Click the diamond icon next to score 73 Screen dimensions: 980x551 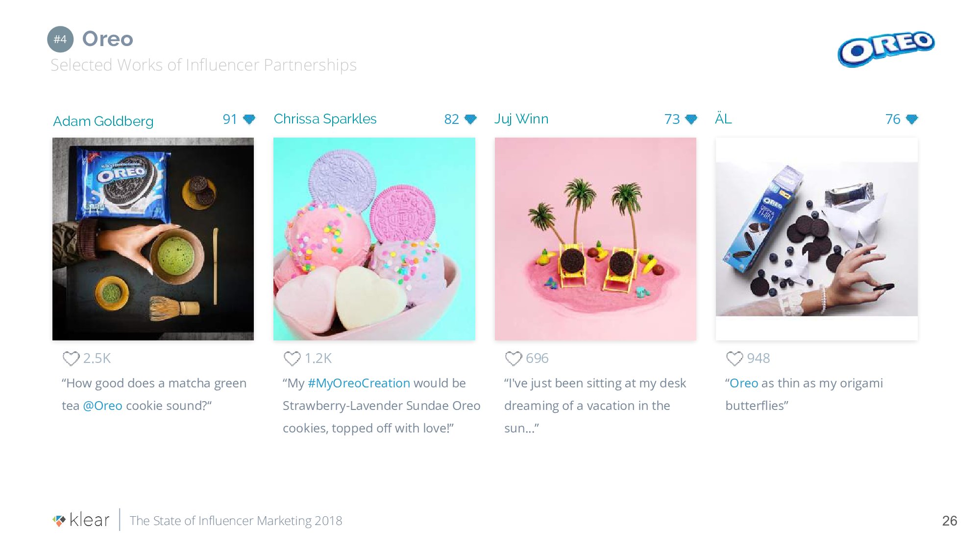pyautogui.click(x=691, y=119)
